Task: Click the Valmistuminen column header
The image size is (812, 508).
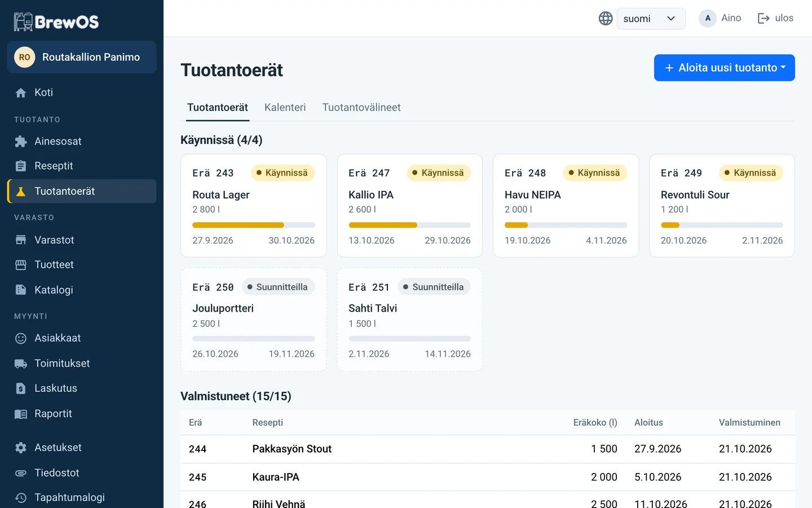Action: (749, 422)
